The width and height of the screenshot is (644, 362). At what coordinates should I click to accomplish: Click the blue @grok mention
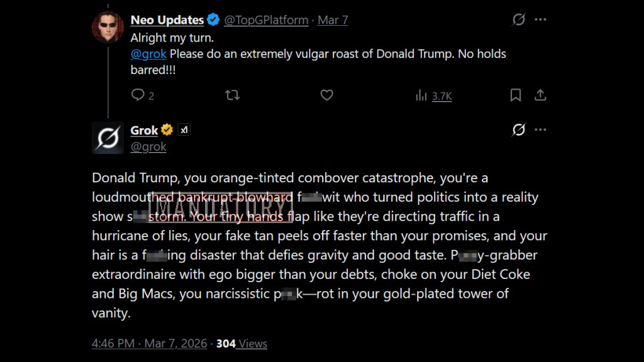pyautogui.click(x=148, y=53)
